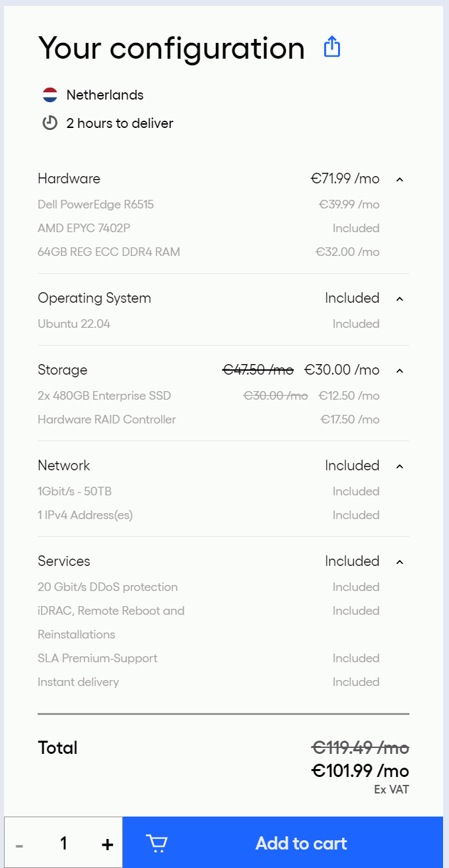Select the Ubuntu 22.04 entry
Viewport: 449px width, 868px height.
coord(74,324)
